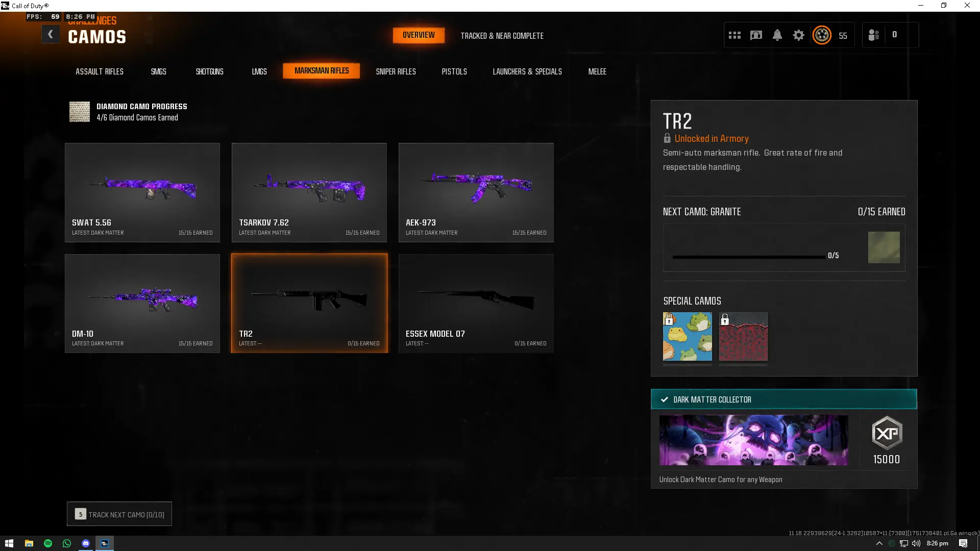Select the locked red special camo

click(743, 337)
